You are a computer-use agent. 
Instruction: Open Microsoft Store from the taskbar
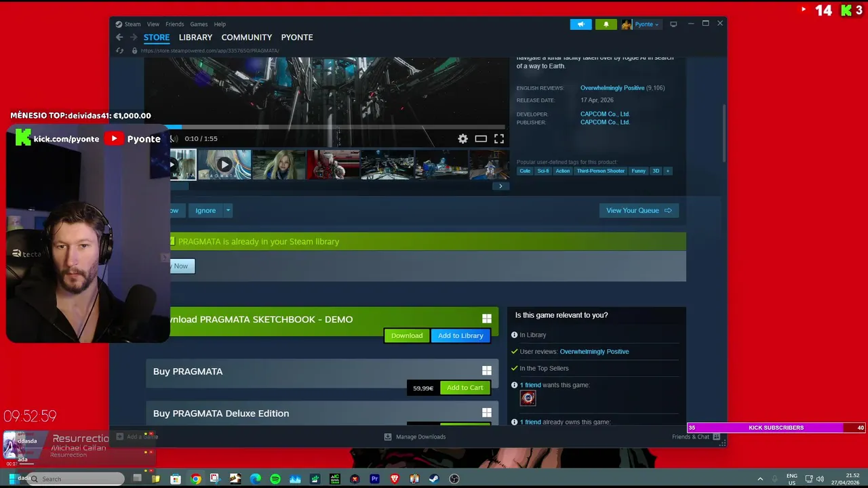click(x=176, y=479)
